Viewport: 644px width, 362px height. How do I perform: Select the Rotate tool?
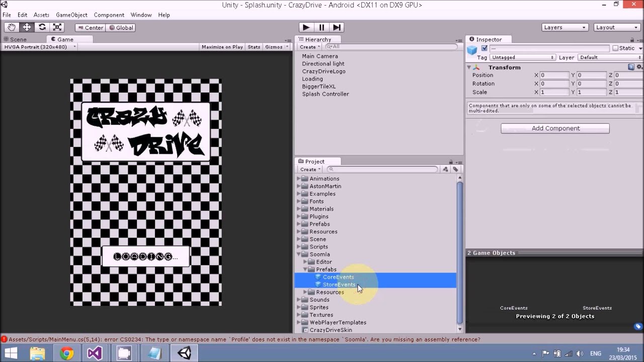[x=42, y=27]
